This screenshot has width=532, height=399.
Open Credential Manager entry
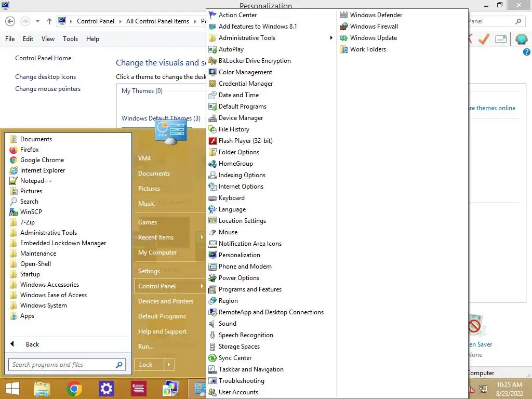[246, 84]
